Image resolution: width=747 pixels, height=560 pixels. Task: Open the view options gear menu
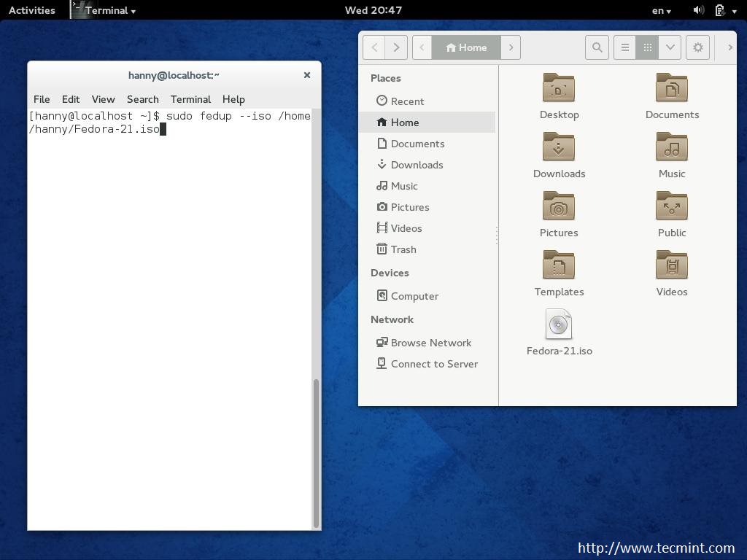tap(697, 47)
